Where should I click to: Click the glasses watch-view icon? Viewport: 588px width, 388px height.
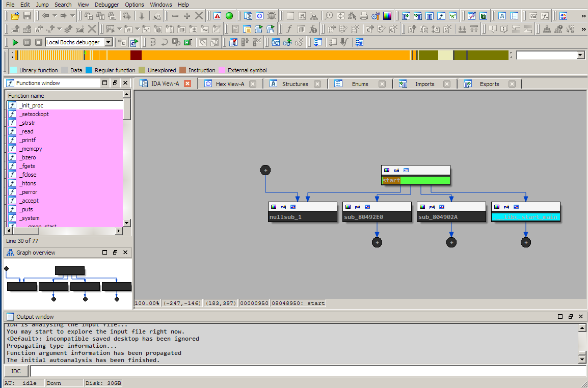pyautogui.click(x=276, y=42)
